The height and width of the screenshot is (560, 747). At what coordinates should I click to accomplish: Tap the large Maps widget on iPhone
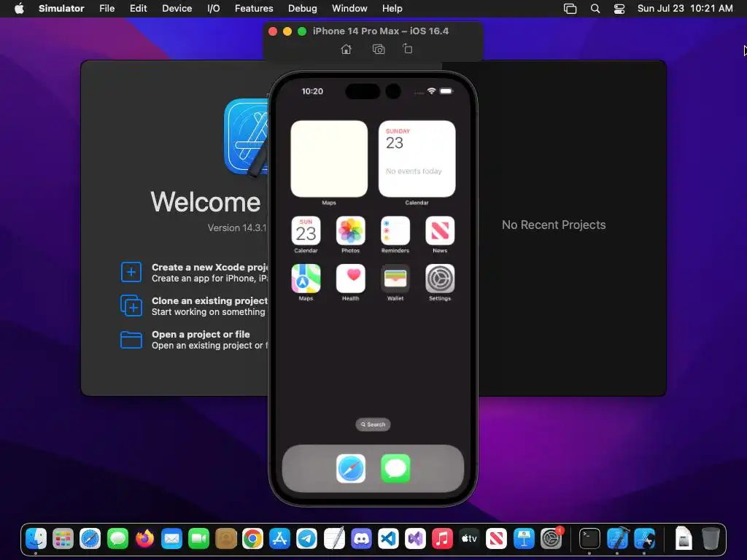[x=329, y=158]
